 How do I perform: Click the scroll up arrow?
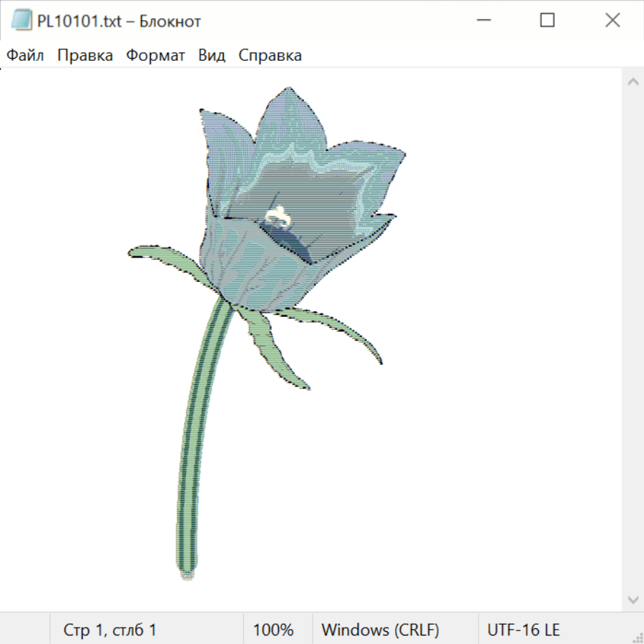[633, 82]
